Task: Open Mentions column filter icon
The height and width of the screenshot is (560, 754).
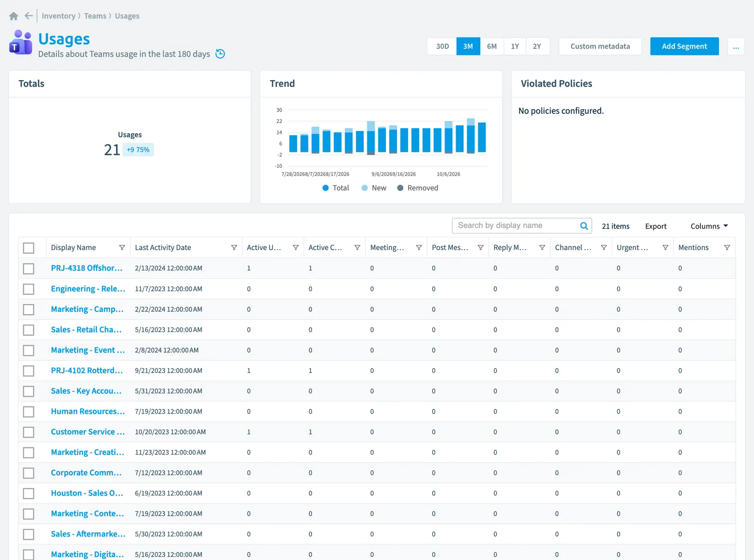Action: [x=727, y=248]
